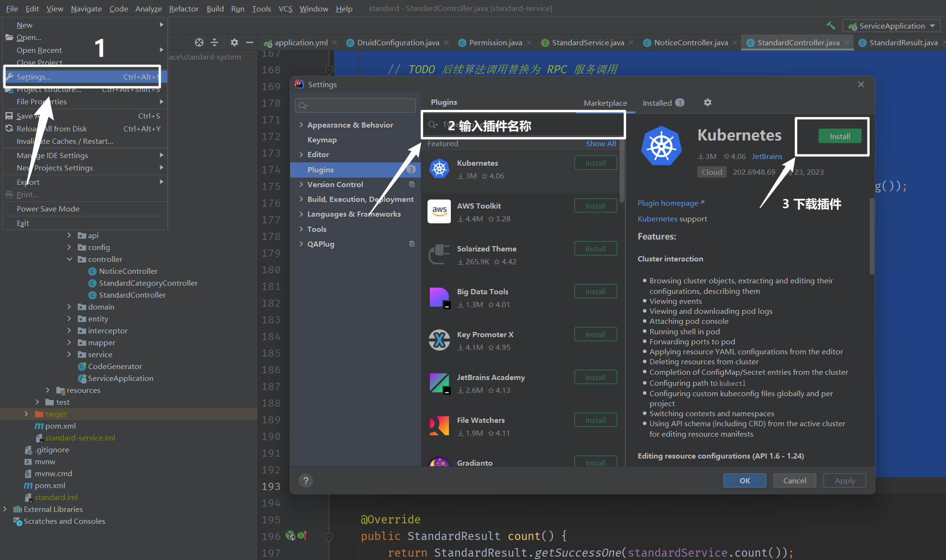Click the Kubernetes plugin icon in list
This screenshot has width=946, height=560.
(439, 169)
